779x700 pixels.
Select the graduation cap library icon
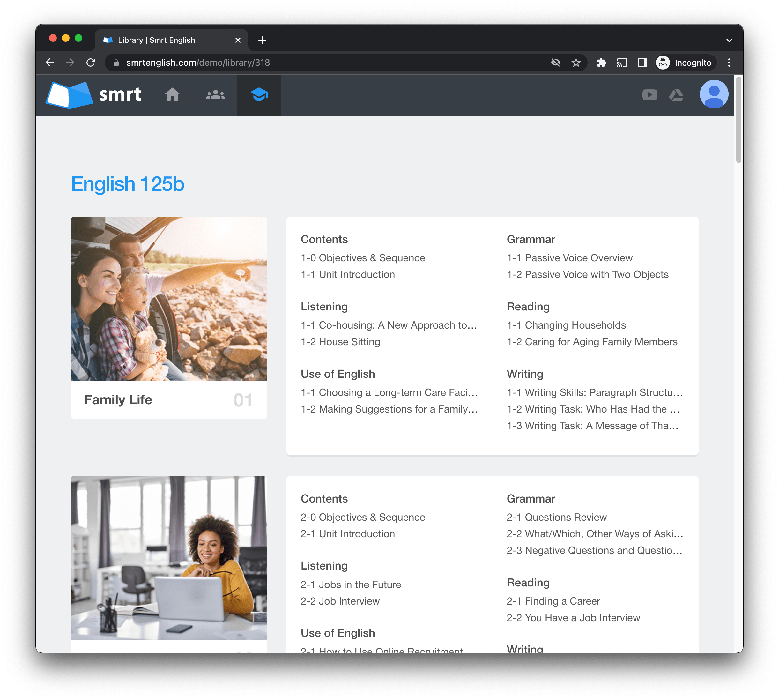[259, 95]
